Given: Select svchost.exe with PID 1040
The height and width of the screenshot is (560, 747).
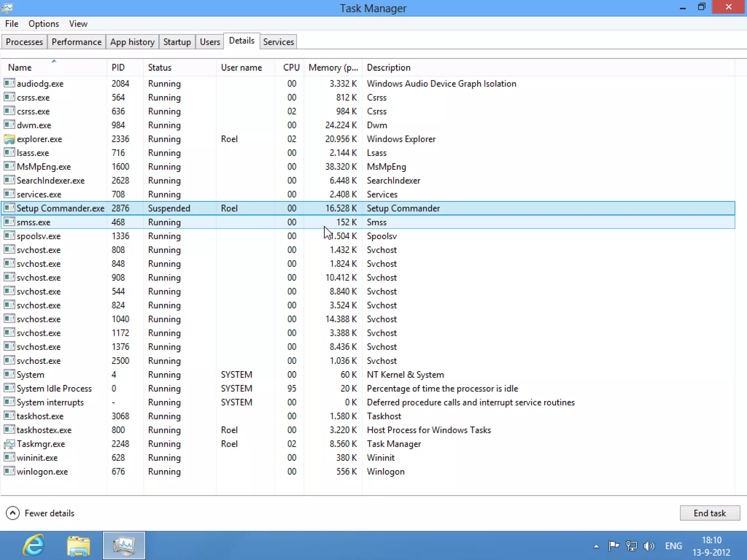Looking at the screenshot, I should (x=368, y=319).
